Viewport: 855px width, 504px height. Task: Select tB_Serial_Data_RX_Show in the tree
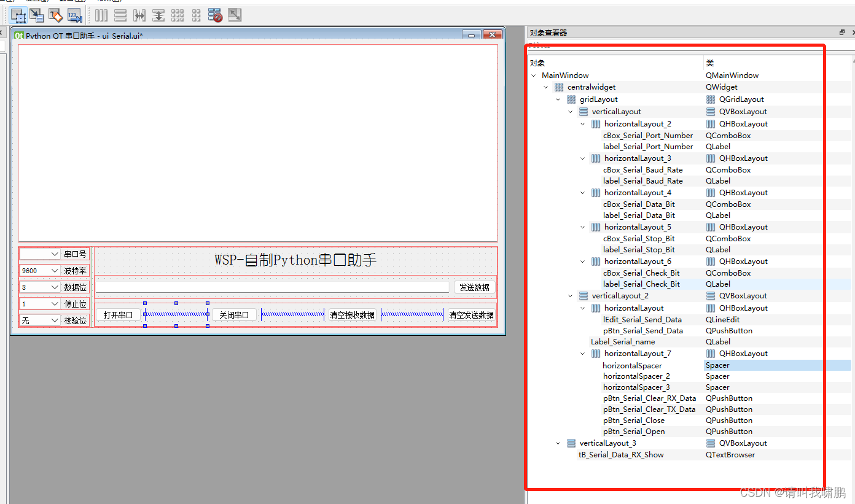(x=621, y=455)
